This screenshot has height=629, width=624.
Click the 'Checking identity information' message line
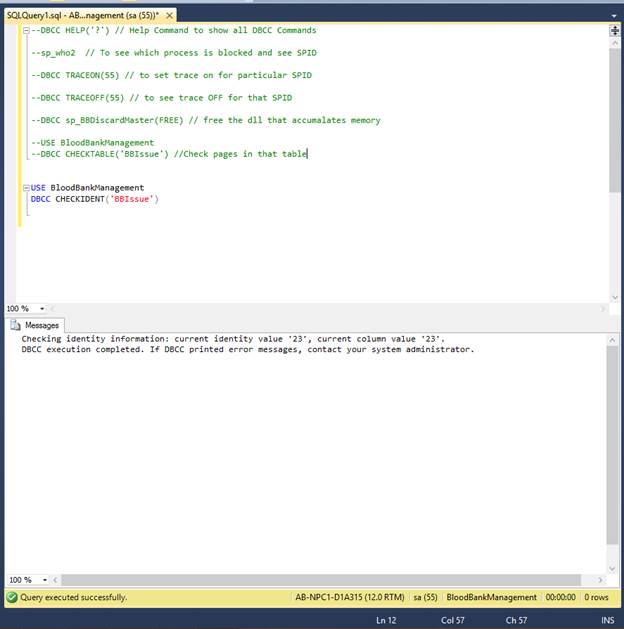233,339
